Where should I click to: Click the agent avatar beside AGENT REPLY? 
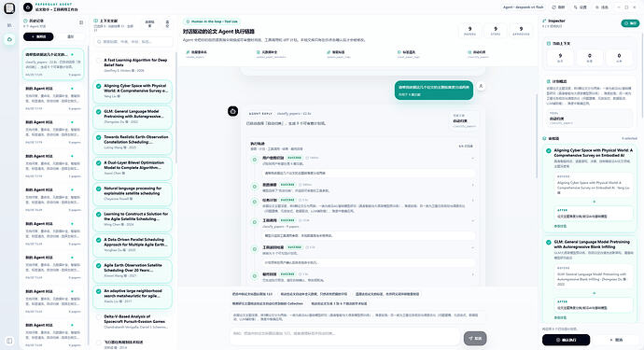233,111
